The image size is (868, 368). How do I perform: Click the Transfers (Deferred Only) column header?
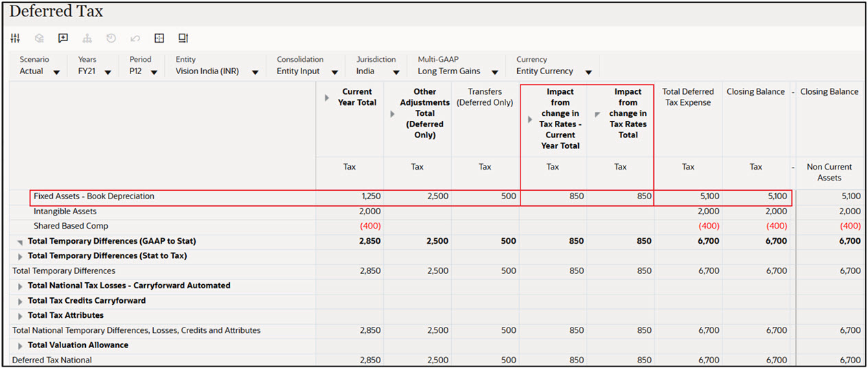pyautogui.click(x=486, y=97)
